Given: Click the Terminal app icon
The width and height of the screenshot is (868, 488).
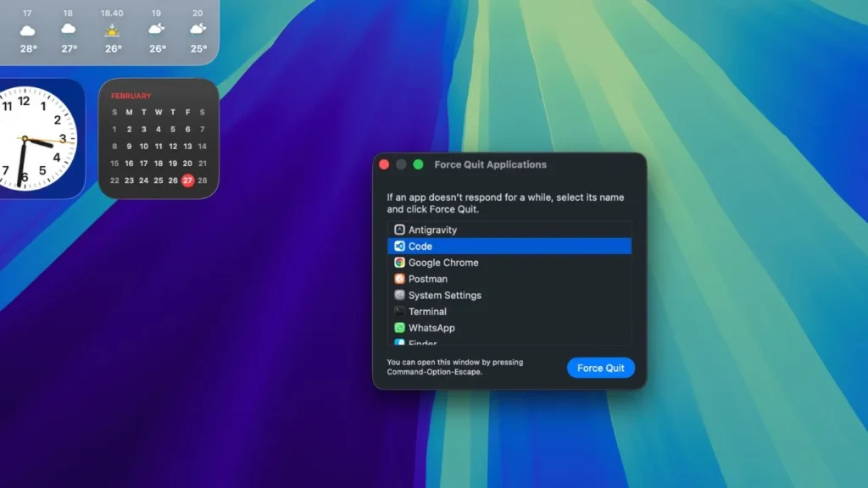Looking at the screenshot, I should [x=398, y=311].
